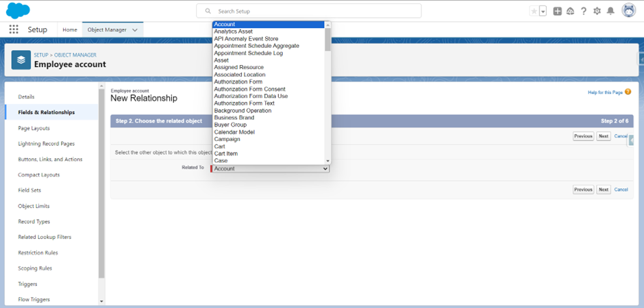
Task: Click the top Next button
Action: pos(603,136)
